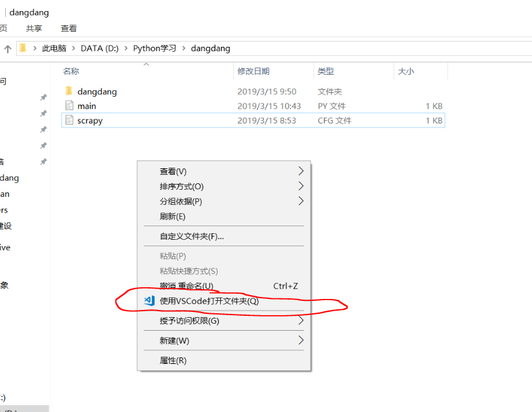This screenshot has height=412, width=532.
Task: Open 自定义文件夹(F) from the context menu
Action: [223, 235]
